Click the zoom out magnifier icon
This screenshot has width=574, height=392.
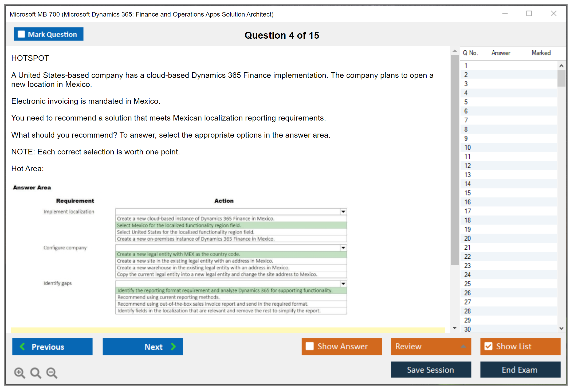coord(52,373)
